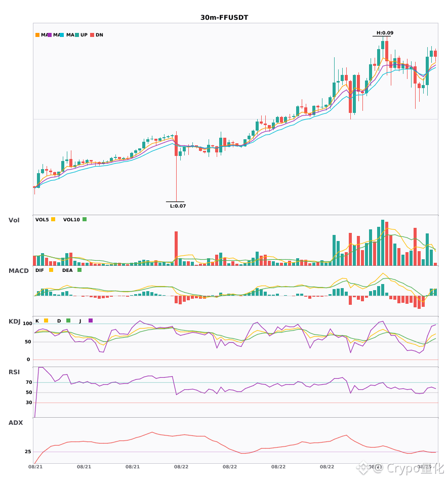Select the yellow DIF legend swatch
Viewport: 448px width, 481px height.
click(x=51, y=270)
